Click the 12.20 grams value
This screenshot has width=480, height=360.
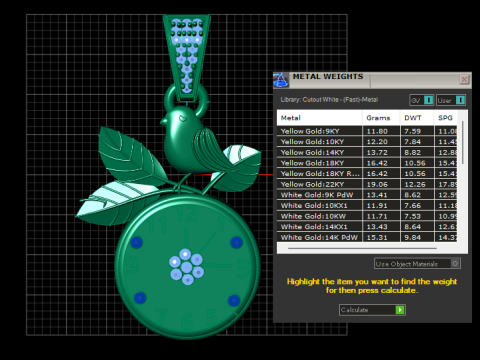pos(377,142)
